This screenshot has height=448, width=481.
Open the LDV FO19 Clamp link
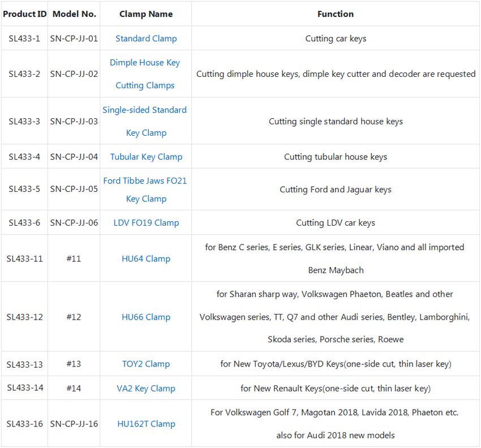pos(146,223)
